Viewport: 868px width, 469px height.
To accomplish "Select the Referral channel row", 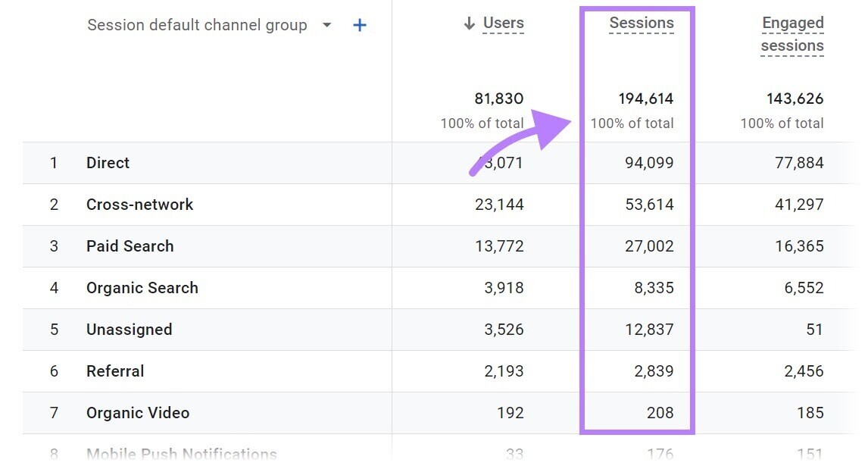I will [114, 371].
